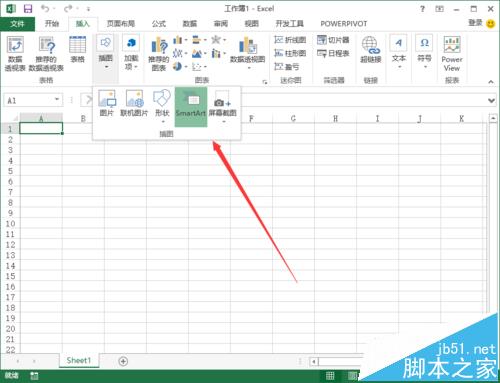This screenshot has height=383, width=500.
Task: Click 登录 (Sign in) at top right
Action: tap(475, 23)
